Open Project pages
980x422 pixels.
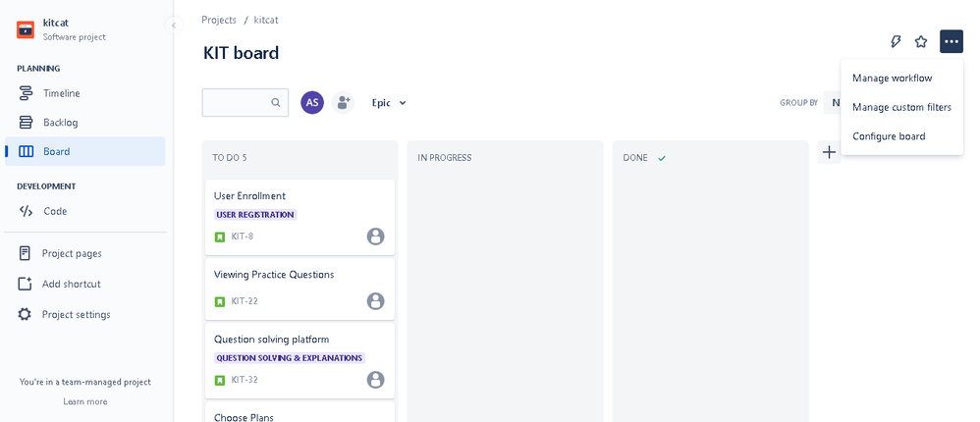(85, 253)
